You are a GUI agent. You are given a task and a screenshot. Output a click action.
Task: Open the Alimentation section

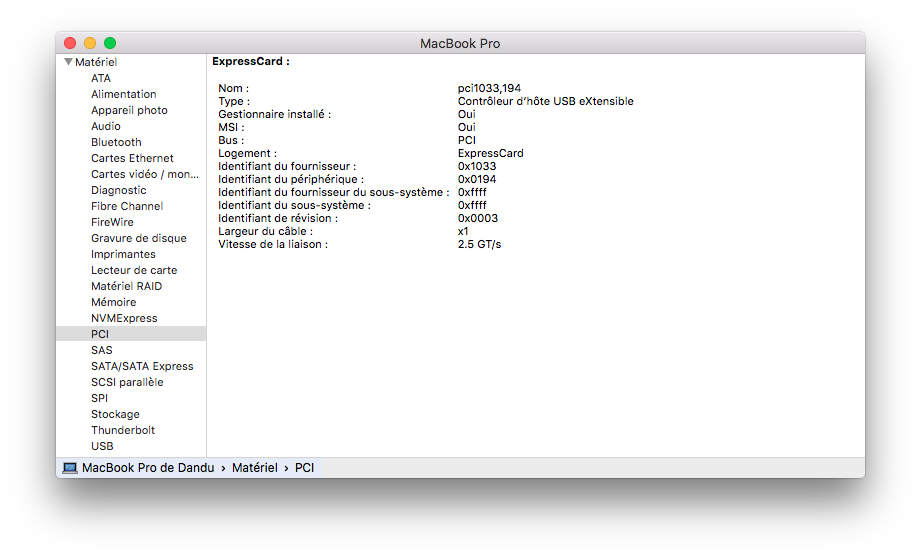[123, 94]
